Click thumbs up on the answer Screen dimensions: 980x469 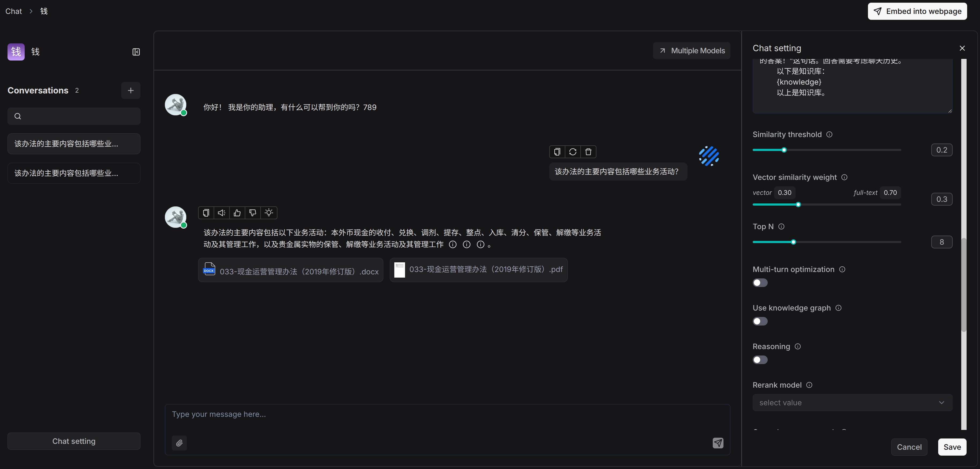pyautogui.click(x=237, y=213)
